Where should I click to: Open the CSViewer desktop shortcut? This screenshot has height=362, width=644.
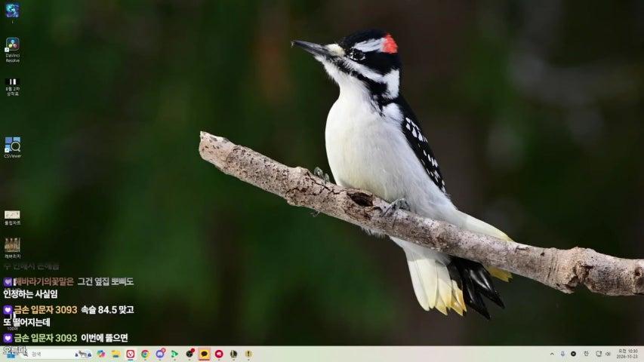pos(12,147)
